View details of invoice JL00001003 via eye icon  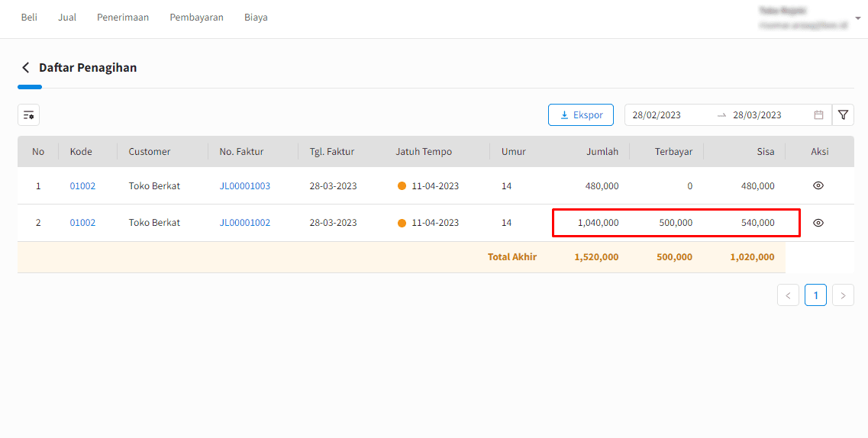(818, 186)
